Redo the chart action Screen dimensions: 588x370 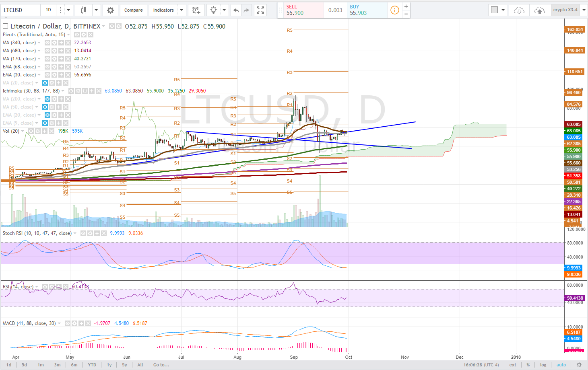tap(246, 10)
